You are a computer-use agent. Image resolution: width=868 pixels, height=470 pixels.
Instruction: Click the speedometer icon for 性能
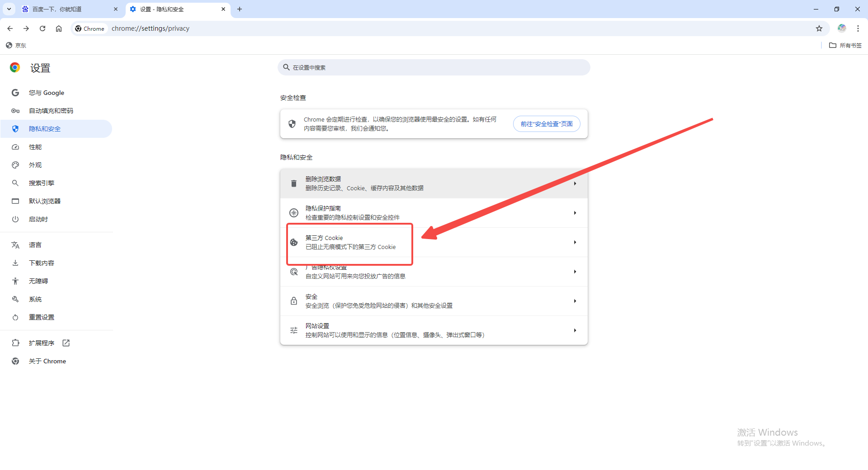click(15, 147)
